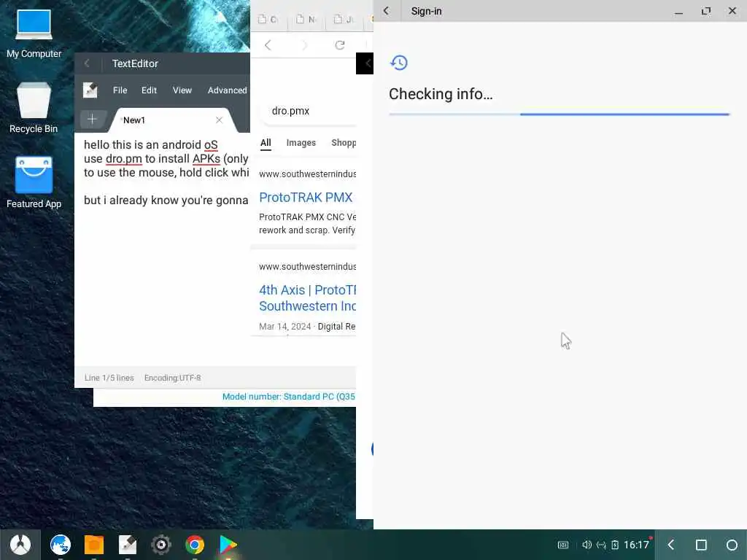Switch to the Shopping search tab

344,142
